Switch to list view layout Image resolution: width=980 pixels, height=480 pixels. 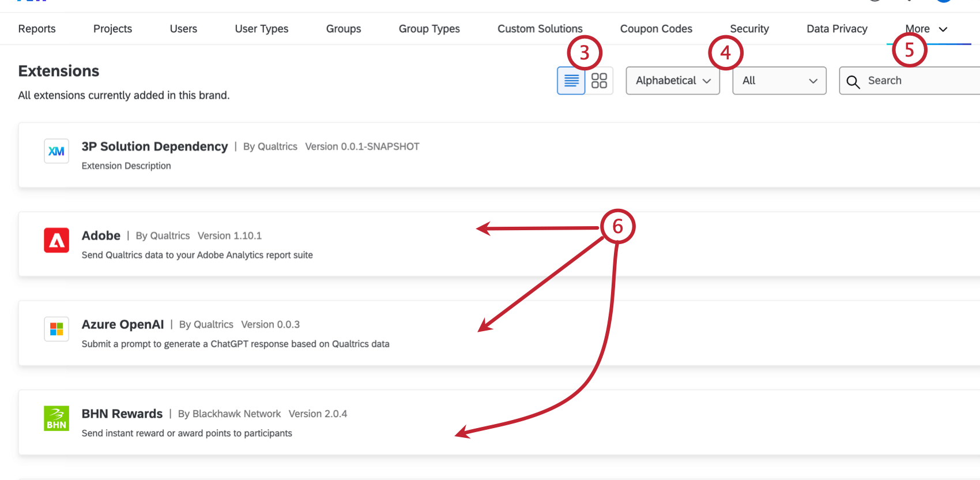click(x=571, y=81)
